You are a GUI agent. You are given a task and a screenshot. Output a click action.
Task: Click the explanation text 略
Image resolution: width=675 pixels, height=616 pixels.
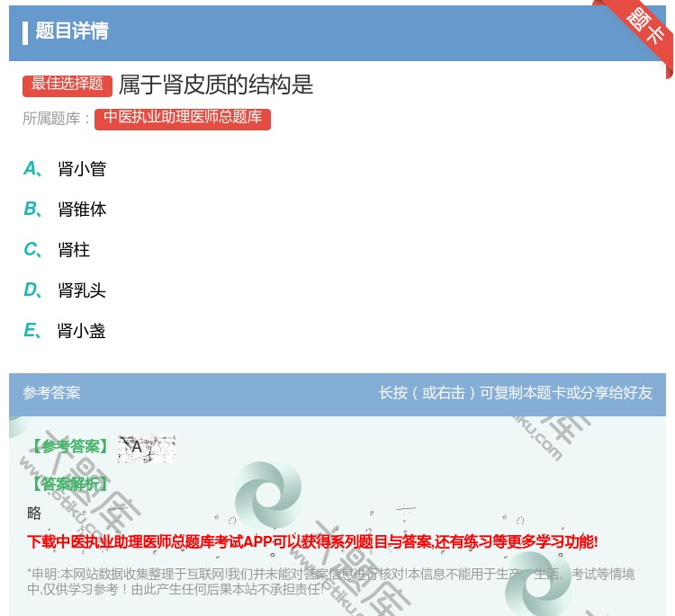pyautogui.click(x=34, y=513)
